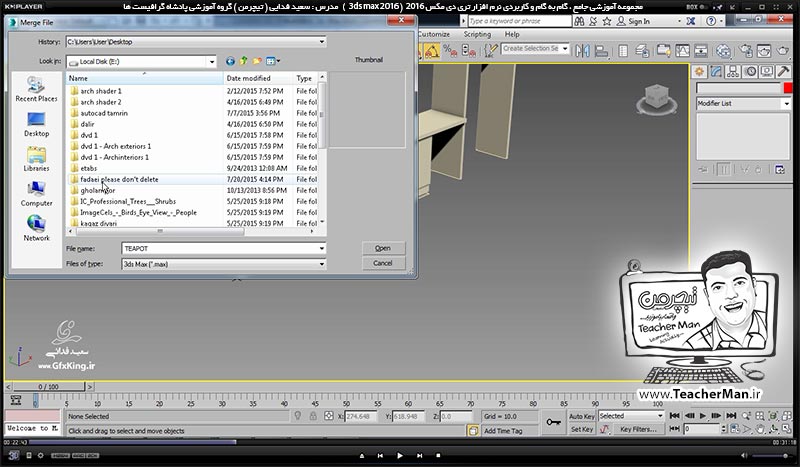The image size is (800, 467).
Task: Select the 'etabs' folder
Action: 88,168
